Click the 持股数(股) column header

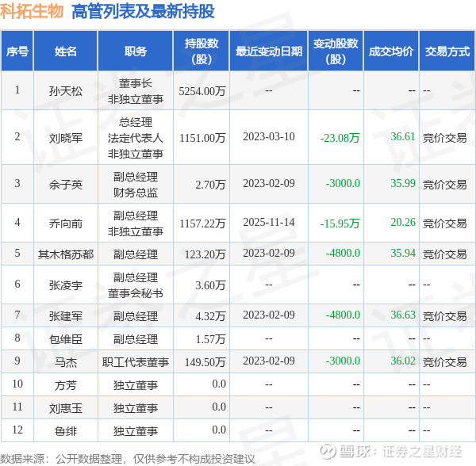(202, 51)
